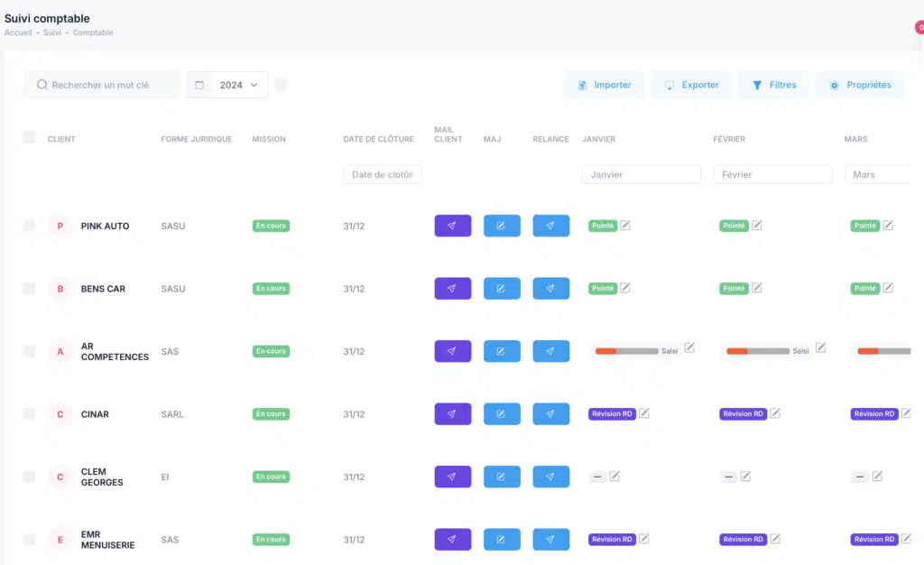Send client mail for PINK AUTO
This screenshot has width=924, height=565.
coord(452,226)
